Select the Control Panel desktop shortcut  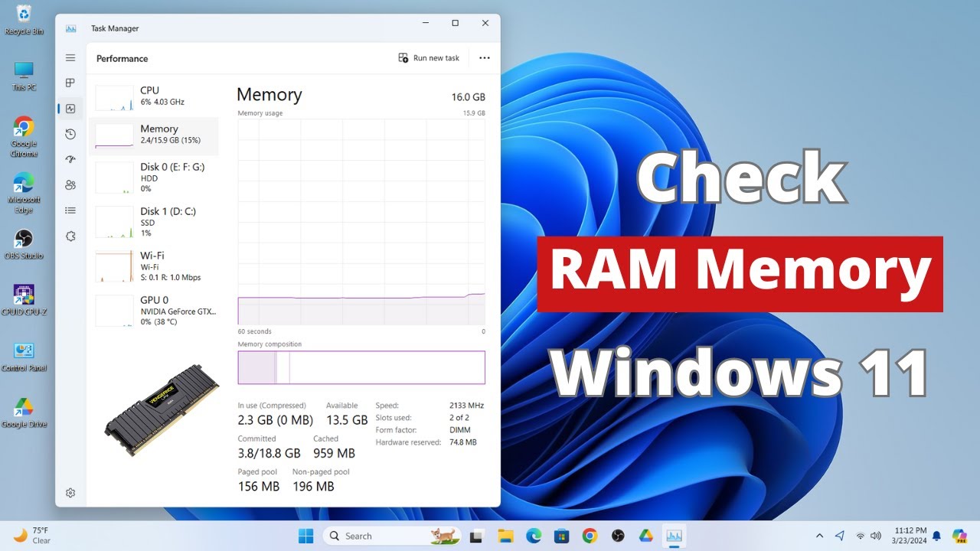pos(24,357)
